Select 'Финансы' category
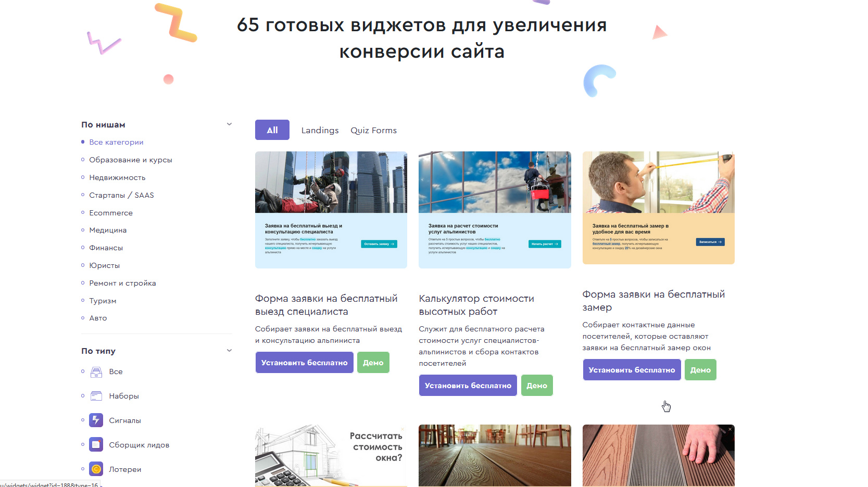 point(106,248)
